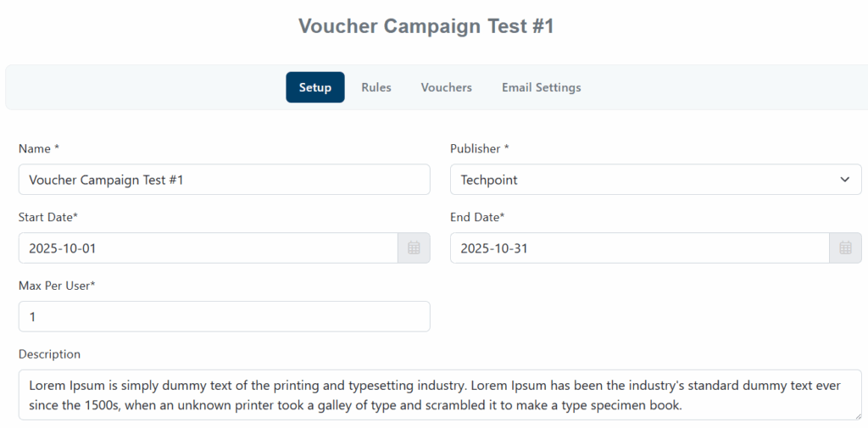Click the Name field label
This screenshot has width=868, height=428.
coord(38,148)
